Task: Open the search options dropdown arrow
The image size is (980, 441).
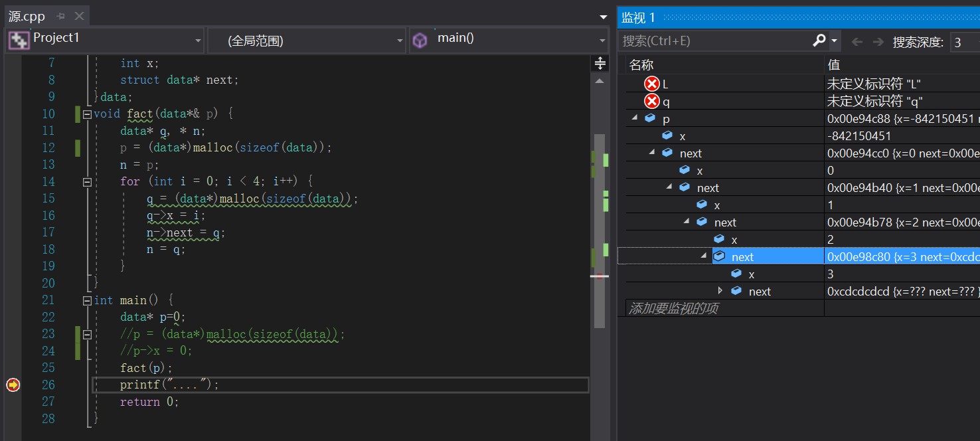Action: point(835,41)
